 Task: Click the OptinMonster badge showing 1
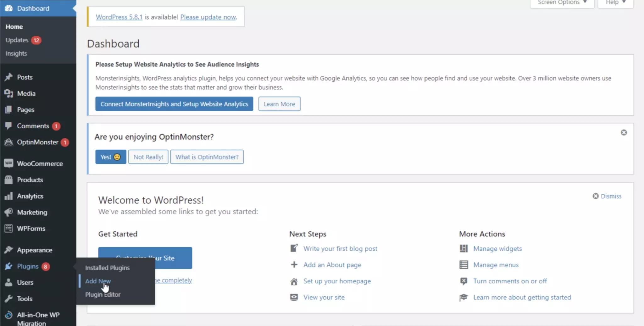(x=65, y=142)
